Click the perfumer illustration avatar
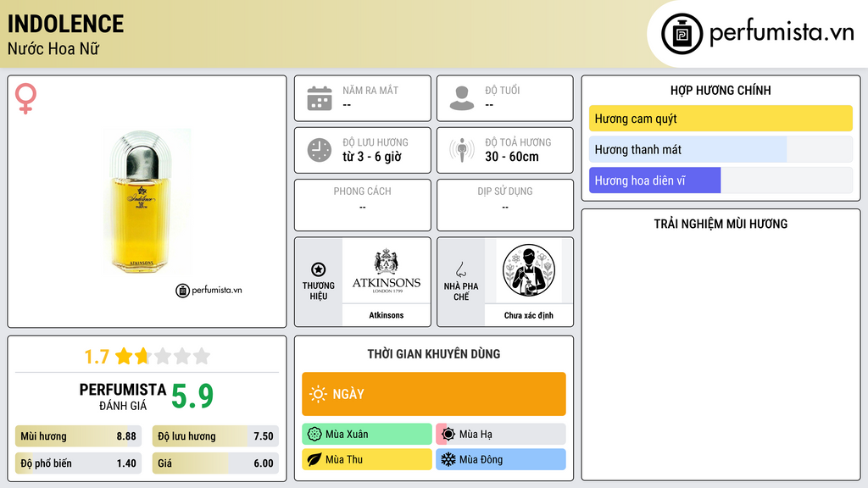The height and width of the screenshot is (488, 868). 529,270
